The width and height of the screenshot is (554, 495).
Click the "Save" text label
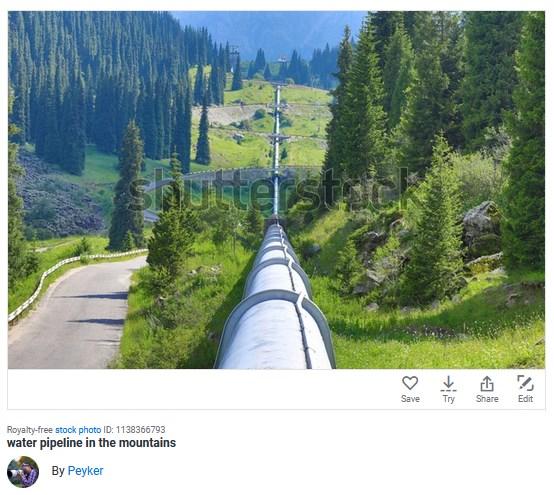click(x=410, y=399)
